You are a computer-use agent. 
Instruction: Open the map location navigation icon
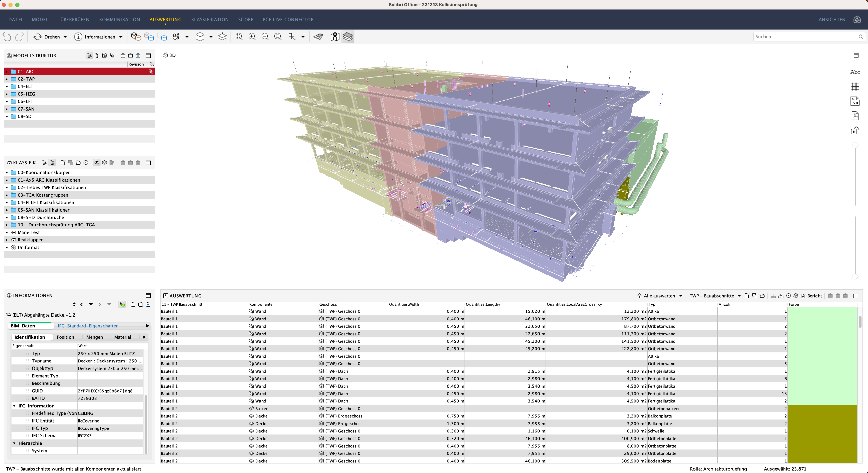click(x=335, y=37)
